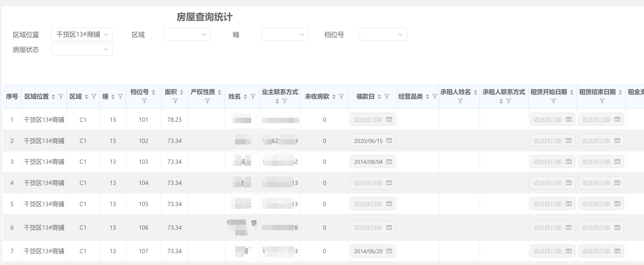The image size is (644, 265).
Task: Pick 租赁开始日期 for row 3
Action: tap(552, 161)
